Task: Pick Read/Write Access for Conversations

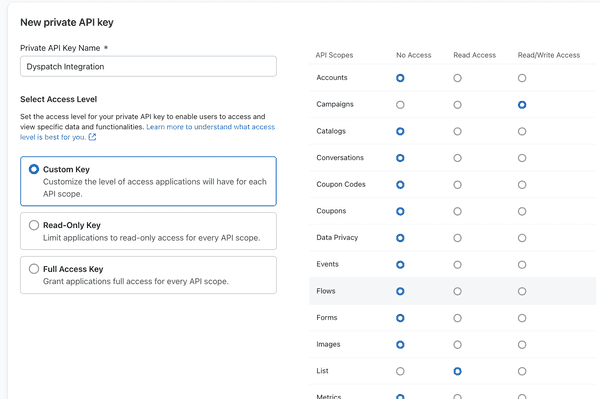Action: click(x=522, y=158)
